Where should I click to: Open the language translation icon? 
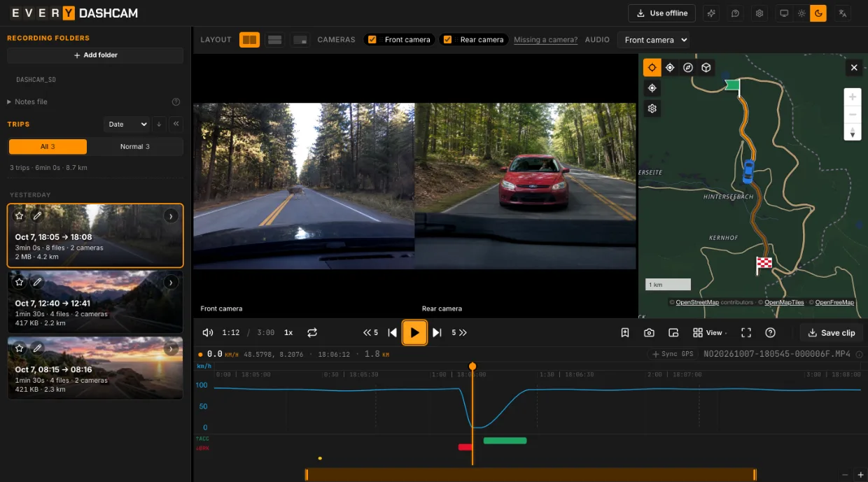tap(843, 13)
